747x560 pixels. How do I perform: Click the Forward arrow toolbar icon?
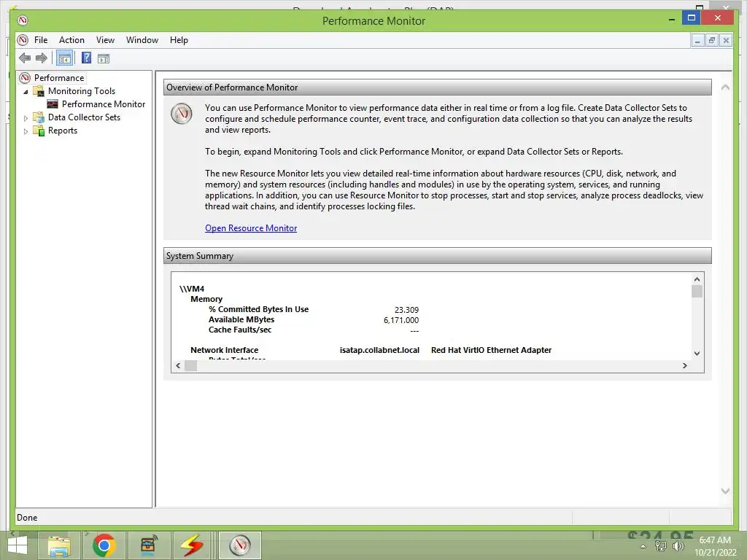42,58
